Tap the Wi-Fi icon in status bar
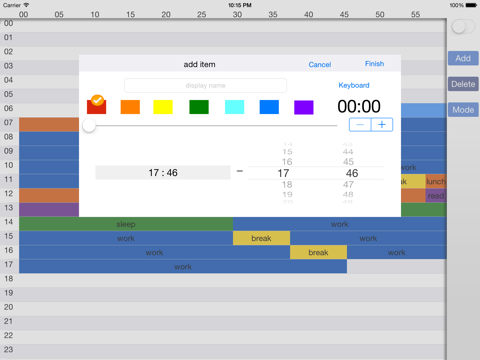The width and height of the screenshot is (480, 360). click(x=26, y=5)
